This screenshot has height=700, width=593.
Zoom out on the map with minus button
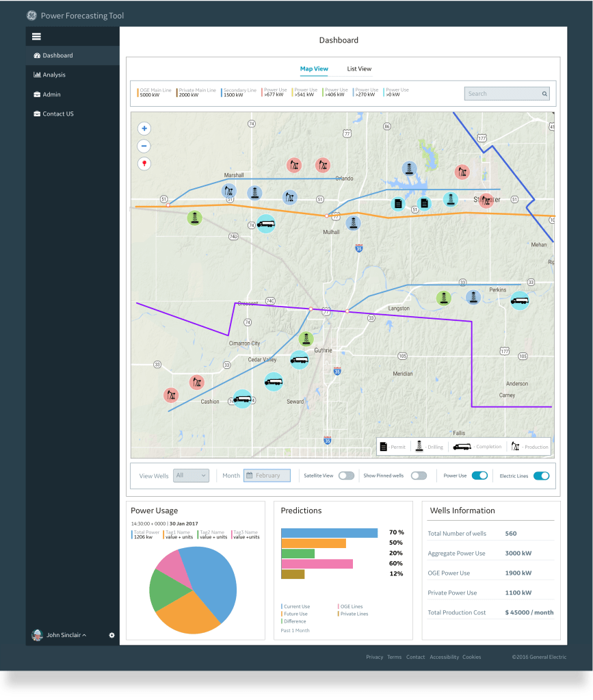(x=144, y=146)
